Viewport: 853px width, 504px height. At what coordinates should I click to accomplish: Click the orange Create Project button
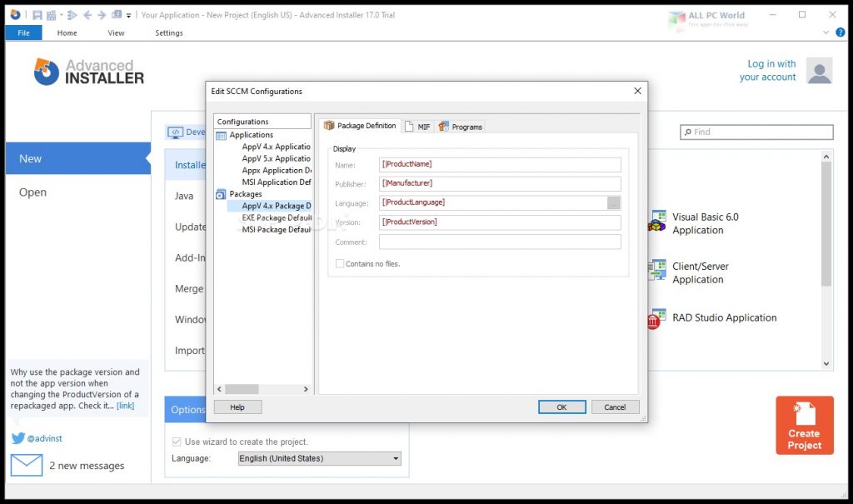pos(804,425)
